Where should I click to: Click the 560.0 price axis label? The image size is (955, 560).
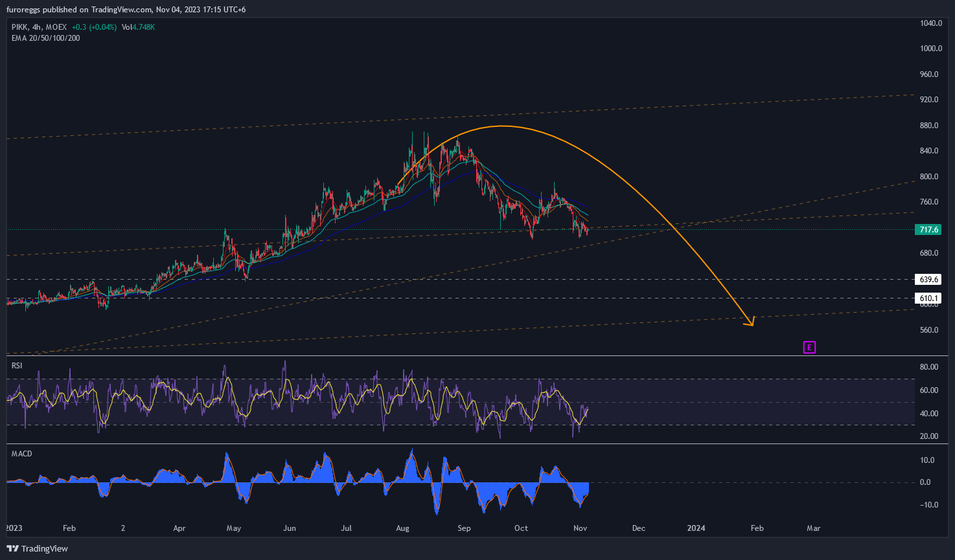pos(929,330)
